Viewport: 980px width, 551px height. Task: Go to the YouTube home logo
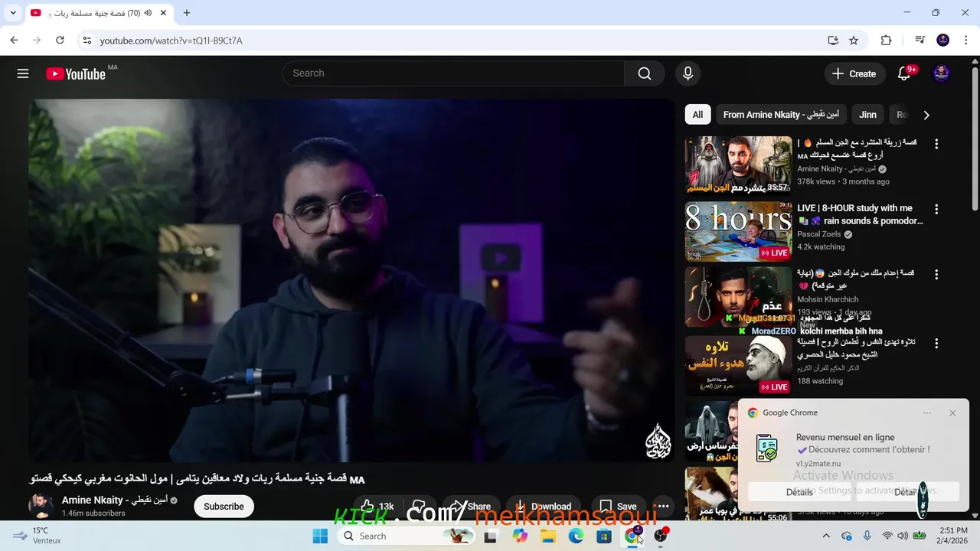tap(76, 73)
